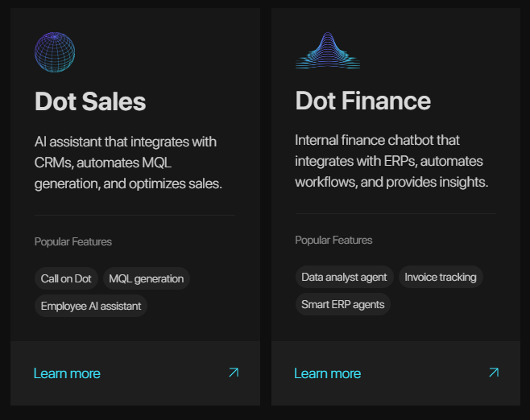
Task: Click the Dot Finance description text
Action: (x=391, y=161)
